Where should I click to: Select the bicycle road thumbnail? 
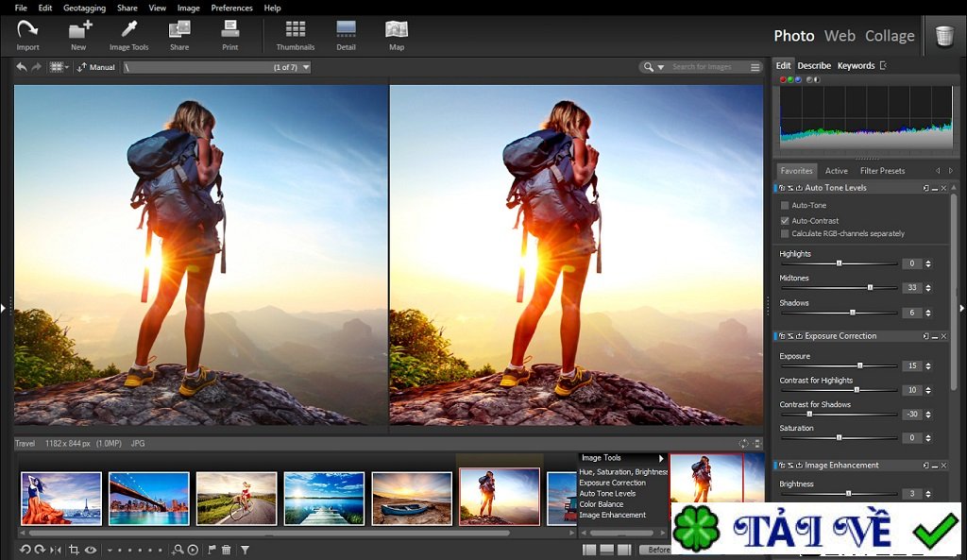coord(236,498)
